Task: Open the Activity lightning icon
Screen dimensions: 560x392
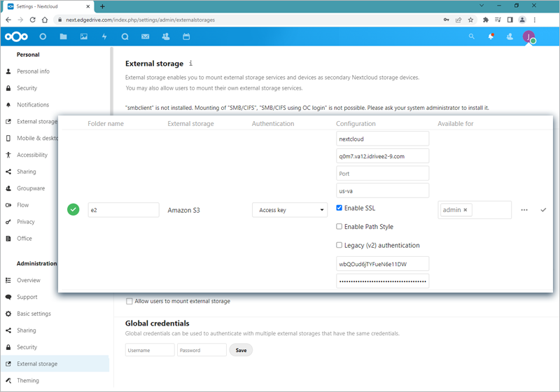Action: click(104, 36)
